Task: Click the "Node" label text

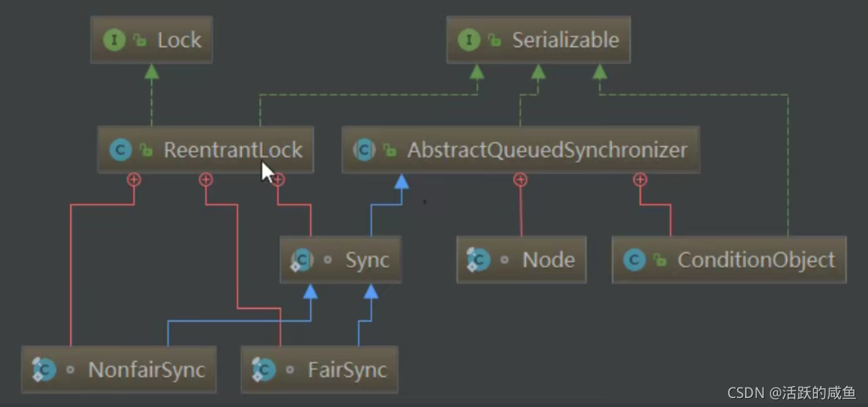Action: click(549, 259)
